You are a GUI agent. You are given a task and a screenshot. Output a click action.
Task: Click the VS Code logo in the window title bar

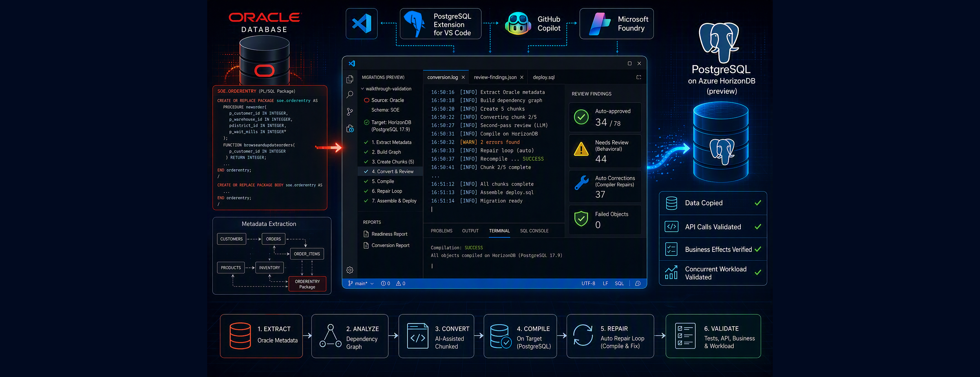tap(352, 64)
